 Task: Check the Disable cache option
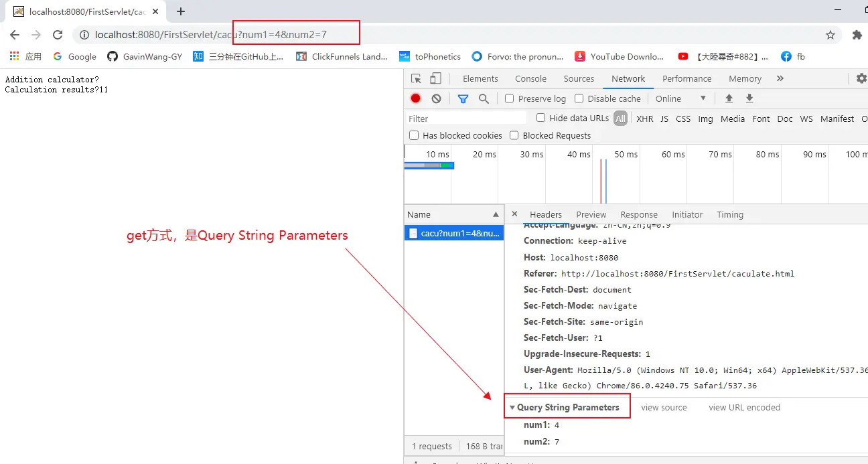[579, 98]
